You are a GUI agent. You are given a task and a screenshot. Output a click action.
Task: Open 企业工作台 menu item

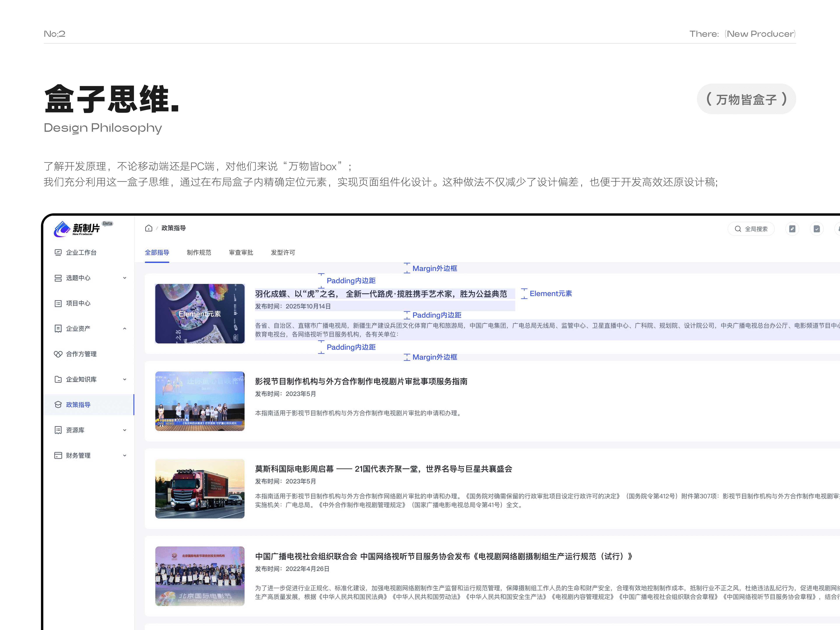point(88,252)
